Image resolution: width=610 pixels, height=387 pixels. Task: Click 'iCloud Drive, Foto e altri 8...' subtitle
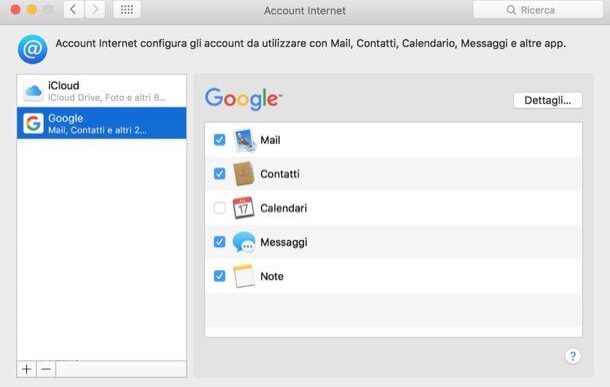107,98
